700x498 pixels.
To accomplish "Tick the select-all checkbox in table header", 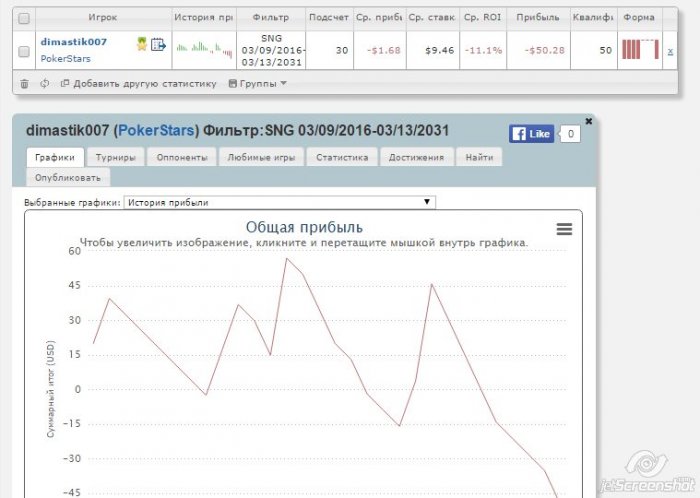I will click(x=24, y=18).
